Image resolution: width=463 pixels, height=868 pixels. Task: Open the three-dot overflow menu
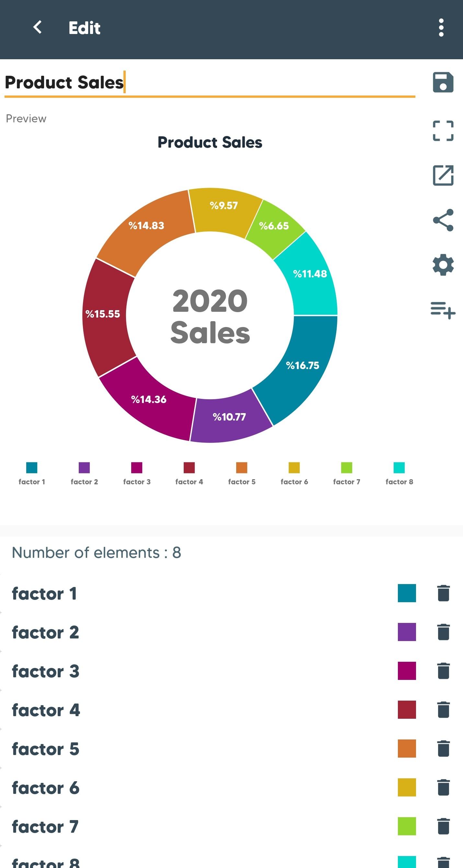click(441, 28)
